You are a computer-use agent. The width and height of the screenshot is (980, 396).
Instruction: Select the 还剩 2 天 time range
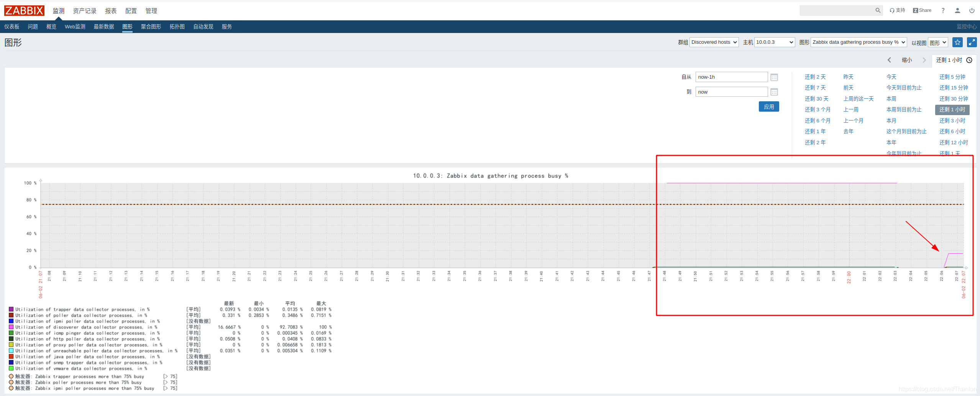click(815, 77)
